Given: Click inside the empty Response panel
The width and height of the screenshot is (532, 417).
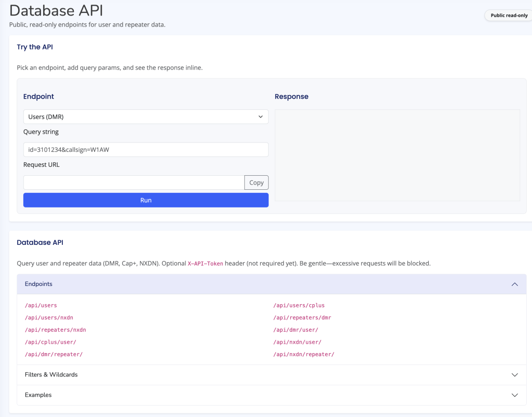Looking at the screenshot, I should click(x=397, y=155).
